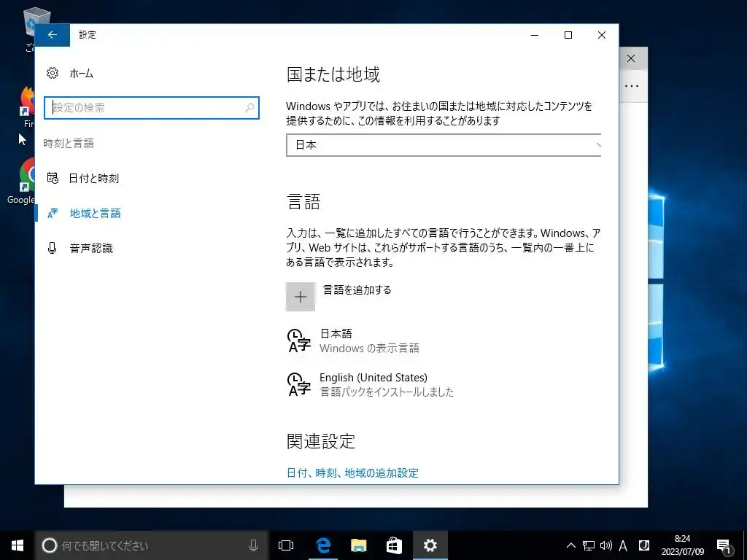747x560 pixels.
Task: Click the Cortana circle icon
Action: [x=49, y=545]
